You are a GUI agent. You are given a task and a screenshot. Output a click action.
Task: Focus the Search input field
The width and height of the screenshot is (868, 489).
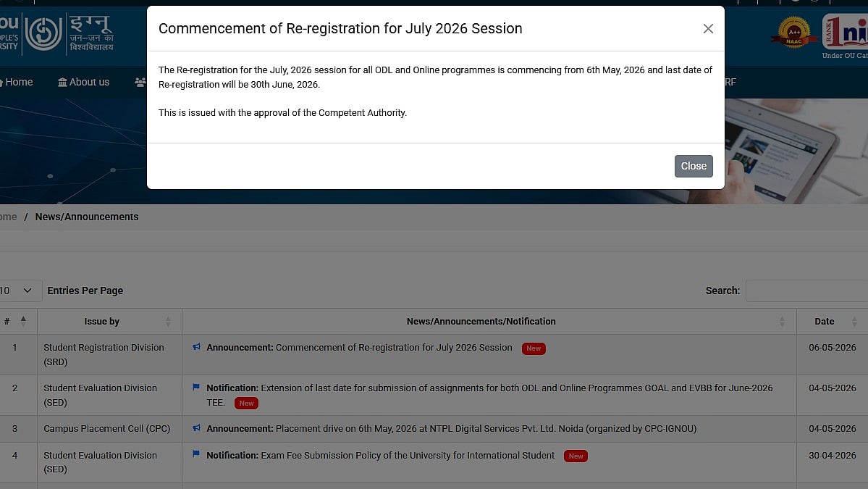click(x=806, y=291)
